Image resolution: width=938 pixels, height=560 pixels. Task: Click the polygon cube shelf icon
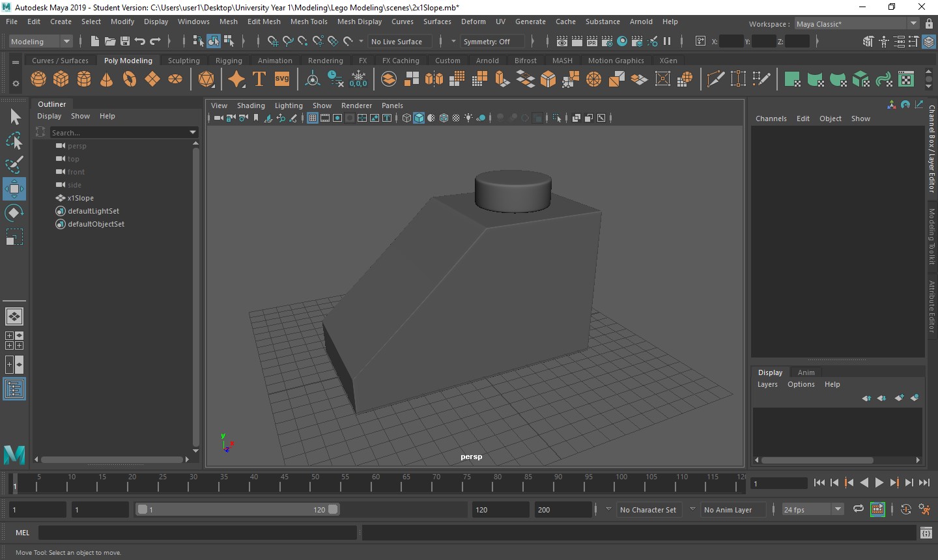click(x=61, y=79)
